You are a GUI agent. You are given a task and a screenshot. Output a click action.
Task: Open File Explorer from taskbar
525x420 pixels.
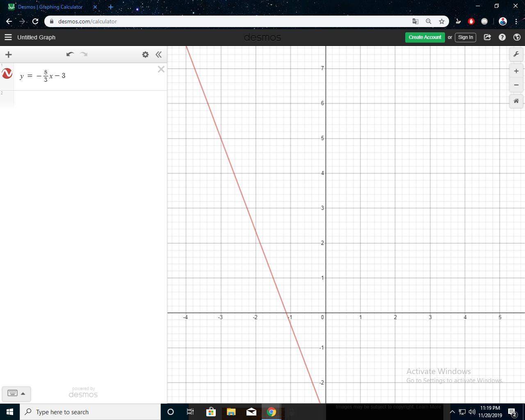point(231,412)
